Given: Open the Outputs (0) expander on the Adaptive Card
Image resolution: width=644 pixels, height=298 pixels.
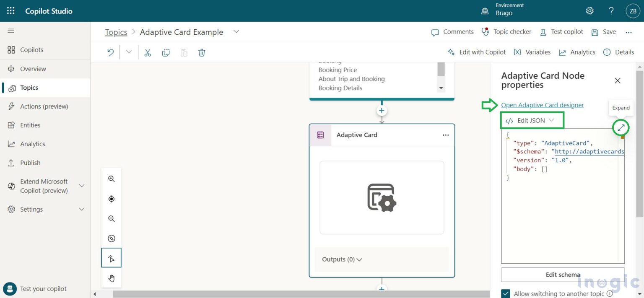Looking at the screenshot, I should click(341, 259).
